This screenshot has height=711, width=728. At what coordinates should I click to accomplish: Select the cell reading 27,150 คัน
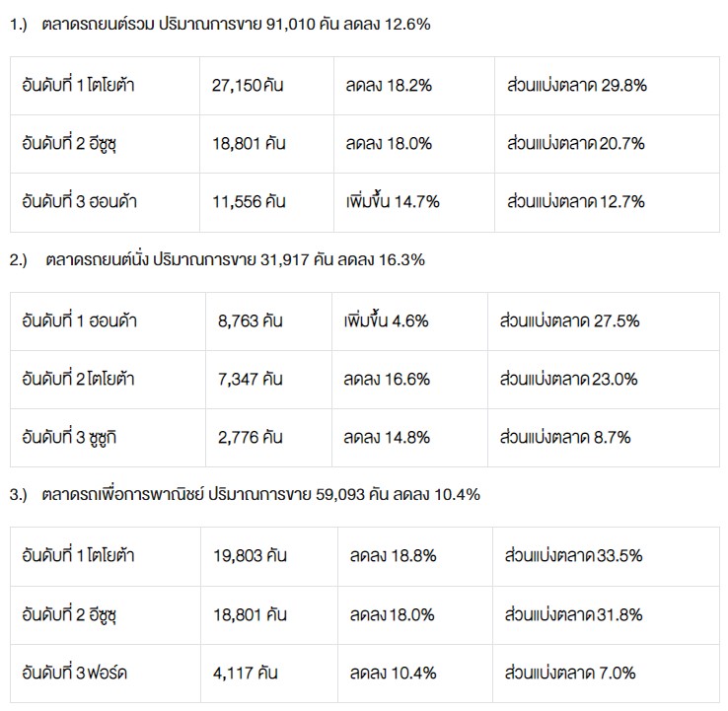click(248, 85)
